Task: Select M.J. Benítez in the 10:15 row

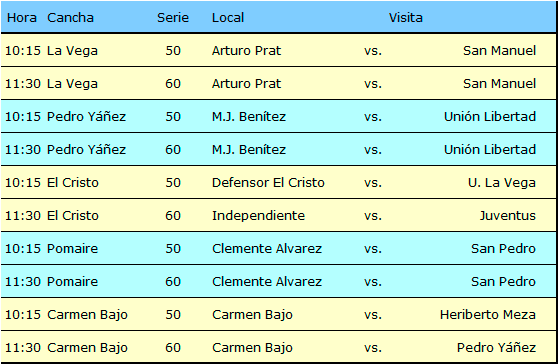Action: tap(249, 117)
